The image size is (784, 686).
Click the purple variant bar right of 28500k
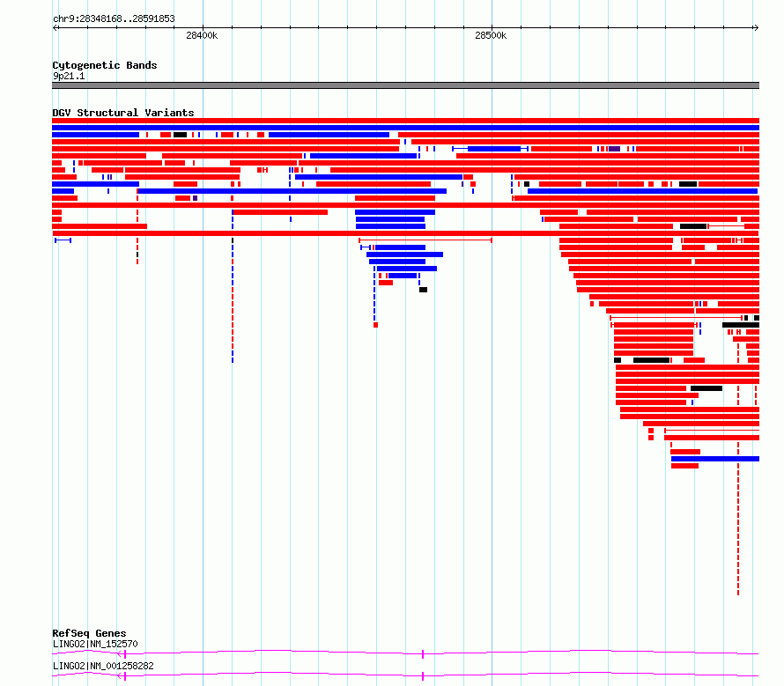[x=615, y=149]
